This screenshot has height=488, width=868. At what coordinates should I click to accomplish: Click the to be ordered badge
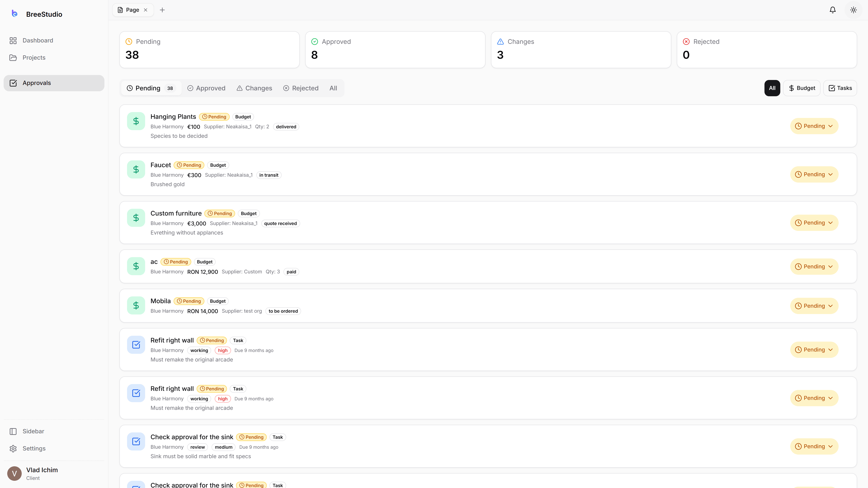tap(283, 311)
